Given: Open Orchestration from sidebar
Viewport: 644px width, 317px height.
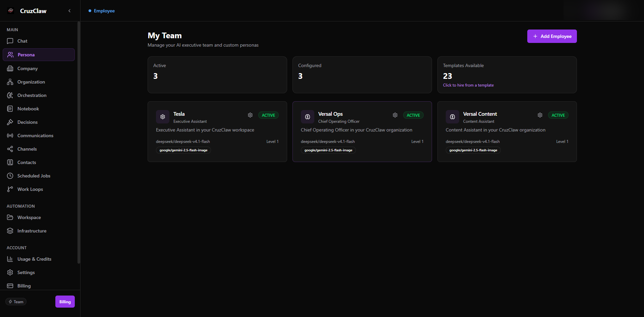Looking at the screenshot, I should pos(39,95).
